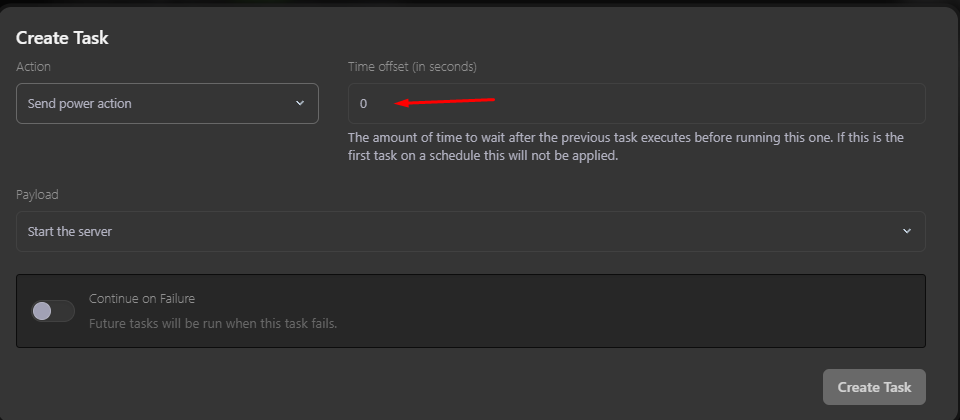Click the 0 value in Time offset
Image resolution: width=960 pixels, height=420 pixels.
364,103
